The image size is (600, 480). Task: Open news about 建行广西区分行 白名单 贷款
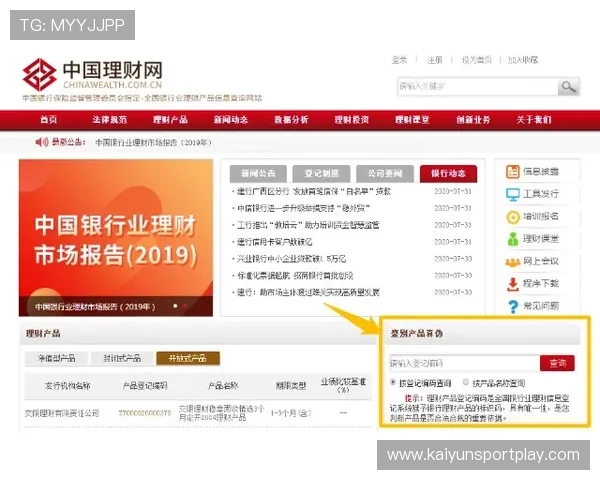(314, 191)
